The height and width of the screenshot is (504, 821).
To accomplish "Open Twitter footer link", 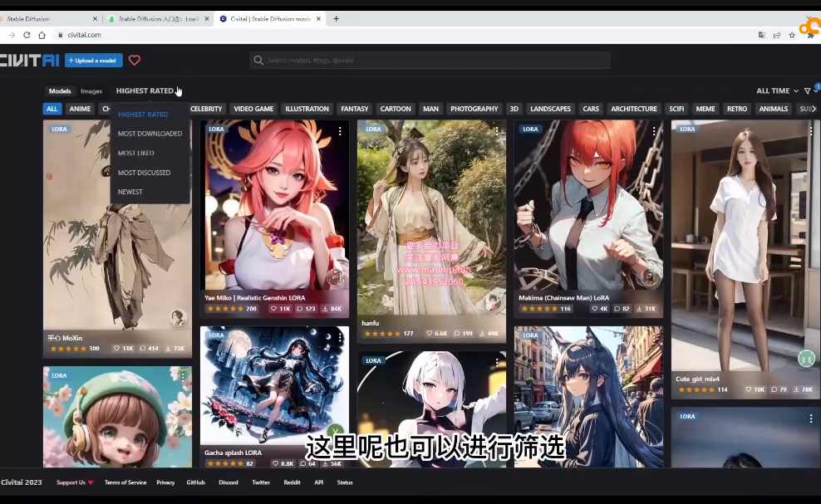I will pyautogui.click(x=261, y=482).
